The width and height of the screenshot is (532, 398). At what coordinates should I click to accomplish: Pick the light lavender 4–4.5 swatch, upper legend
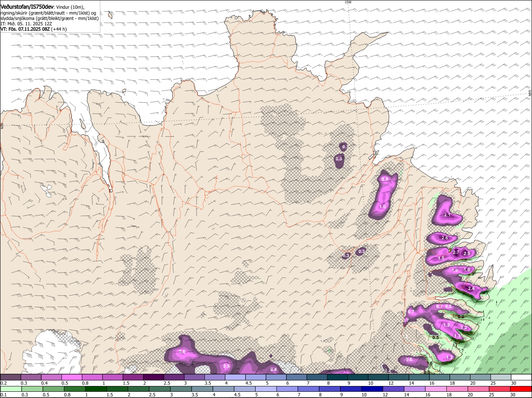[x=235, y=377]
